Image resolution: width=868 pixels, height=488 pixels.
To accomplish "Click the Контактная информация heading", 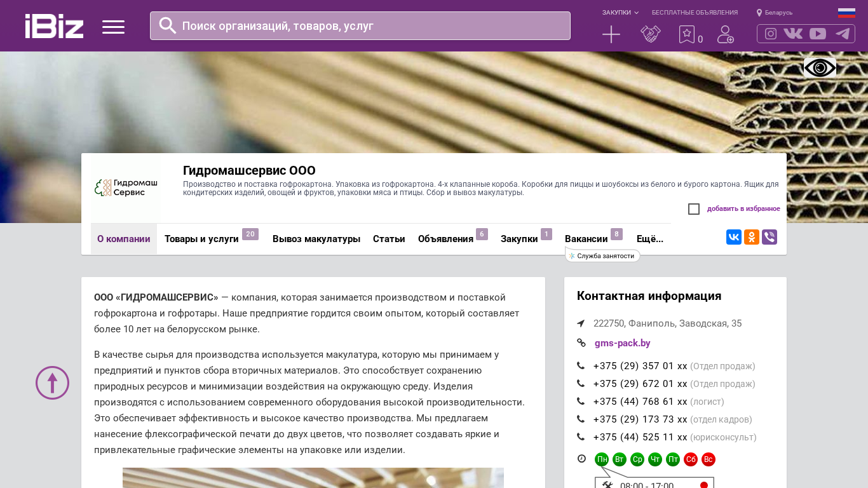I will click(x=649, y=296).
